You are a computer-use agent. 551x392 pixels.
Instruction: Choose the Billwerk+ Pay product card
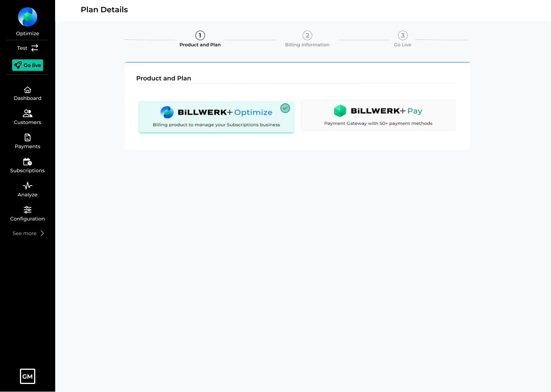(378, 115)
